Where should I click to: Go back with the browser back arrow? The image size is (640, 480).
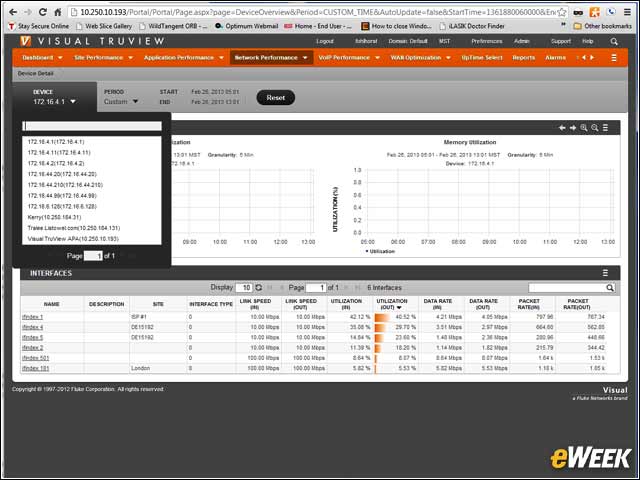(13, 12)
